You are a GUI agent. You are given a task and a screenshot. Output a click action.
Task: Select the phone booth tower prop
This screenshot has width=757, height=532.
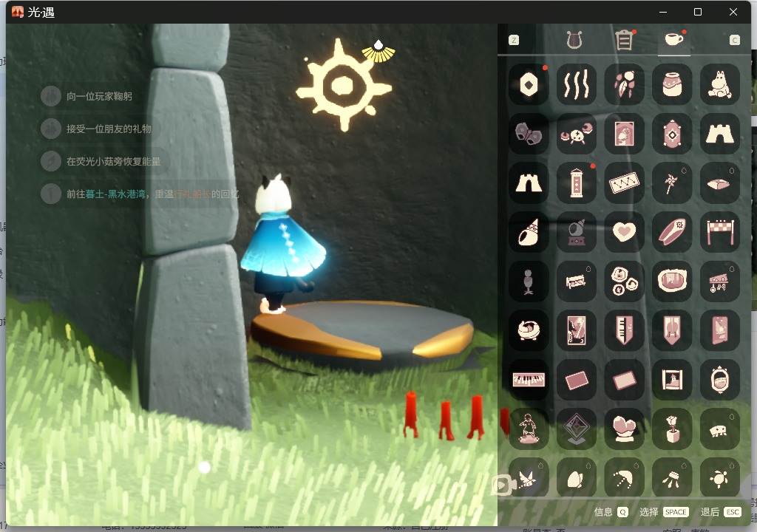click(x=577, y=183)
